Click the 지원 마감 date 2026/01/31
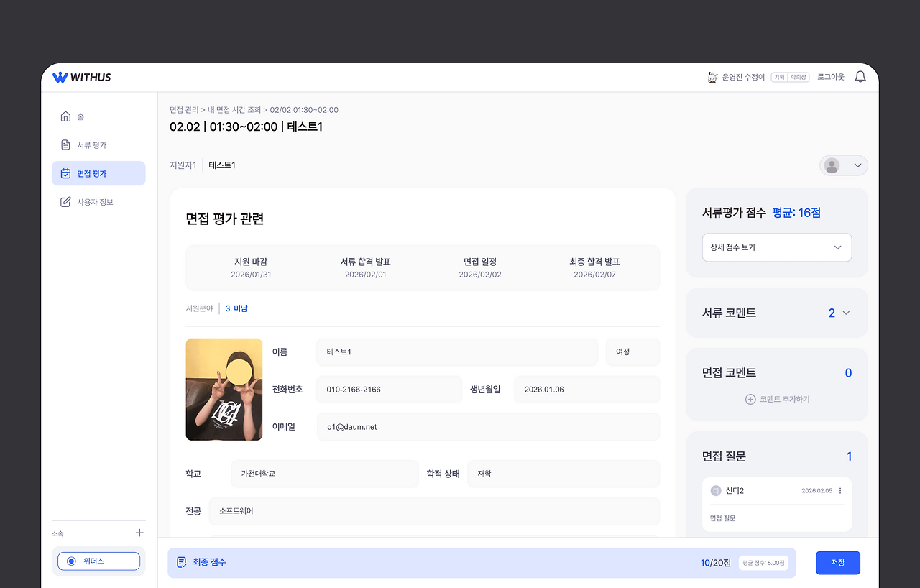920x588 pixels. pos(251,275)
